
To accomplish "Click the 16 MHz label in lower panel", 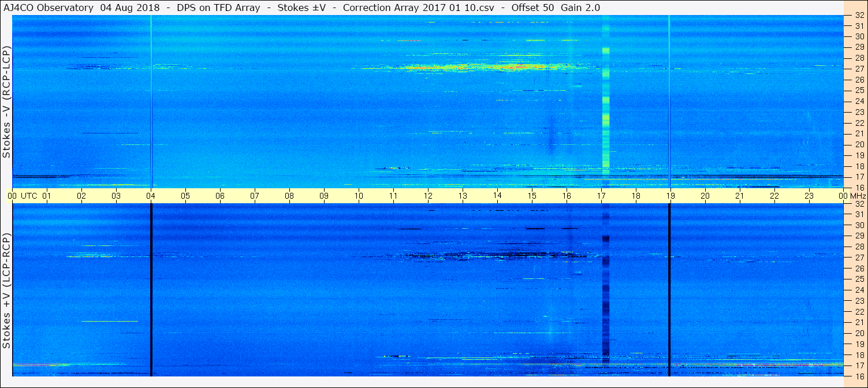I will (x=859, y=376).
